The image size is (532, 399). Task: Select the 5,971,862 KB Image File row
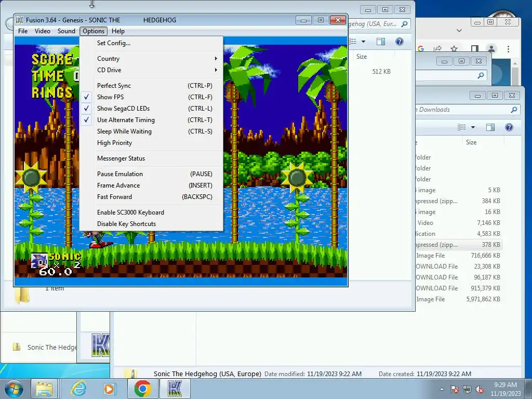(458, 299)
